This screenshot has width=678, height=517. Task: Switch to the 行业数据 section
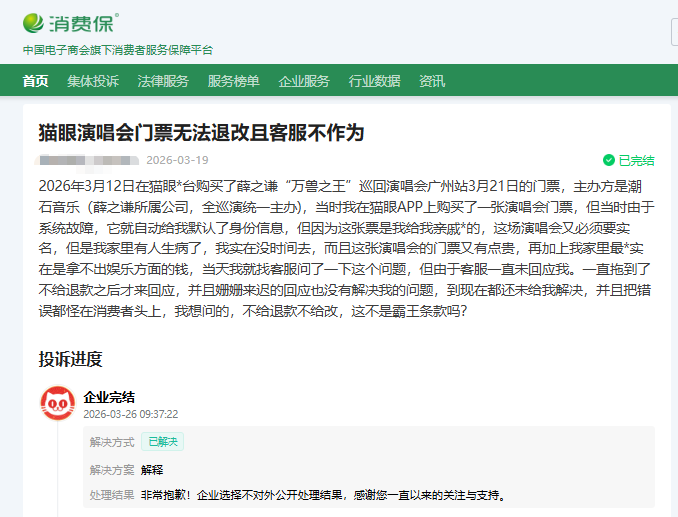(x=374, y=81)
